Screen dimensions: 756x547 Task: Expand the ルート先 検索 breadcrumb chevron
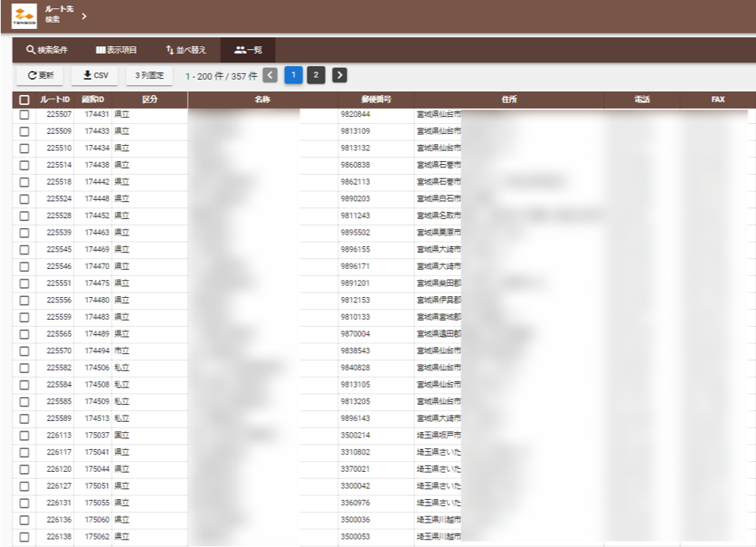tap(84, 16)
